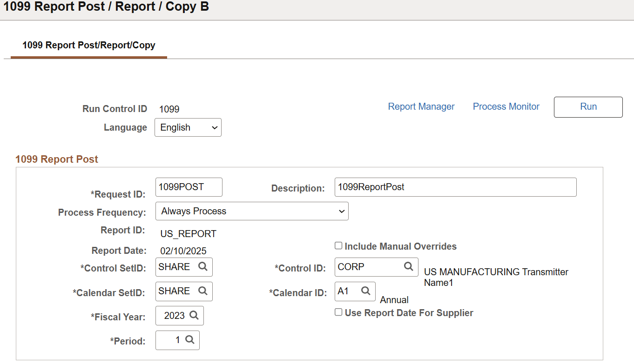Select the 1099 Report Post/Report/Copy tab
The image size is (634, 364).
88,45
